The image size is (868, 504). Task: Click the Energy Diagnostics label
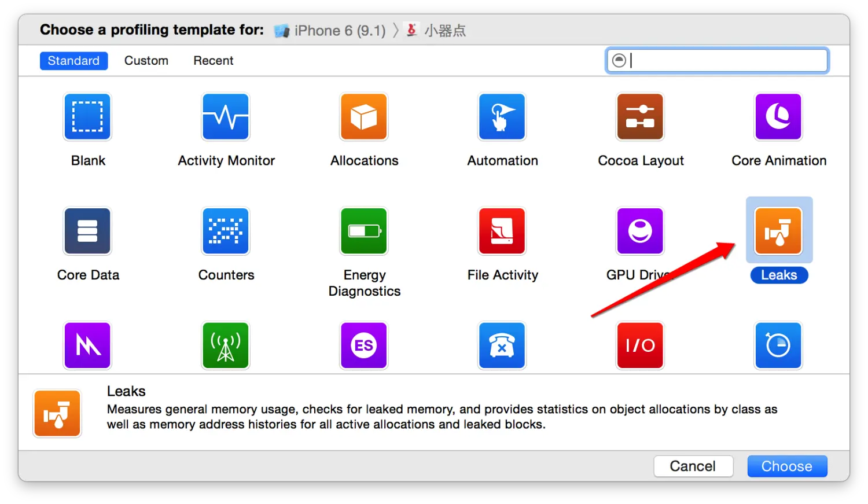365,283
